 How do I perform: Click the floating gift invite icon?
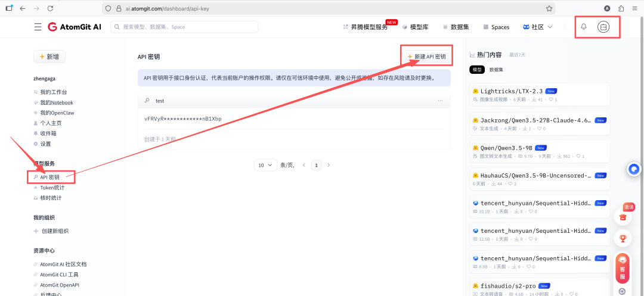(x=623, y=217)
